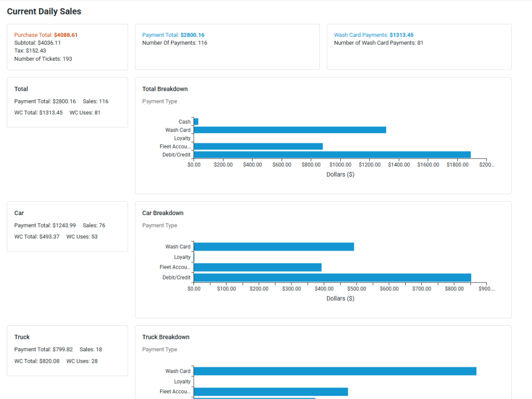Click the Payment Total $2800.16 header text

point(173,35)
